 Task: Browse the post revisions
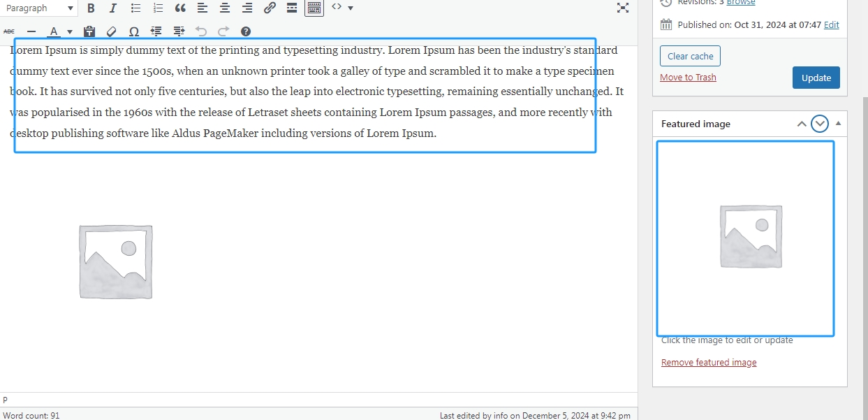click(741, 2)
